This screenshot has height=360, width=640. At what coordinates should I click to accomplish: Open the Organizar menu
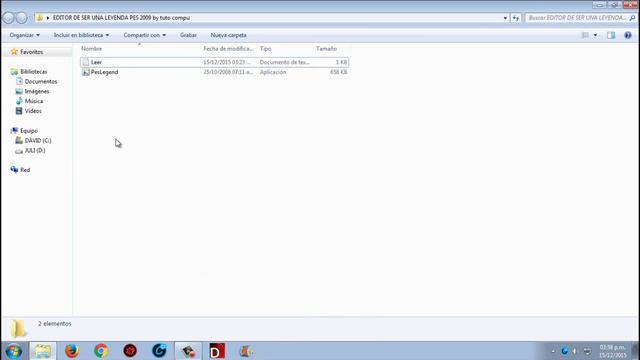coord(24,35)
